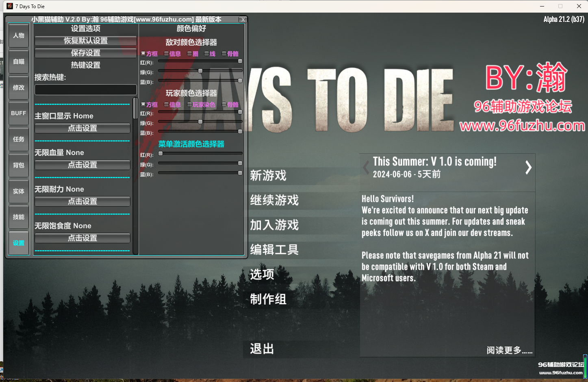Switch to the 背包 tab

click(19, 165)
